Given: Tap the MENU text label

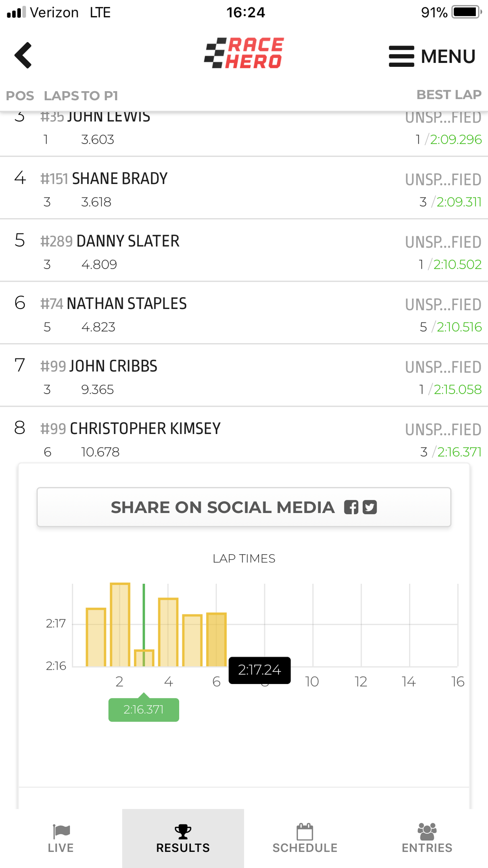Looking at the screenshot, I should click(448, 56).
